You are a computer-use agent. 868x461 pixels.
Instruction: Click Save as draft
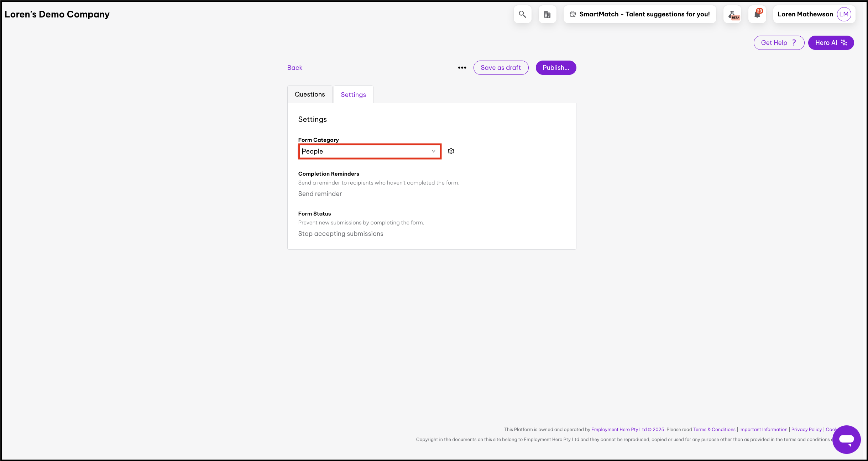pyautogui.click(x=501, y=68)
